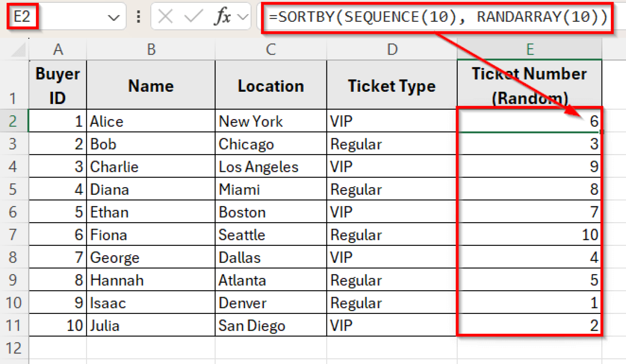The height and width of the screenshot is (364, 626).
Task: Click the empty cell B12
Action: tap(150, 348)
